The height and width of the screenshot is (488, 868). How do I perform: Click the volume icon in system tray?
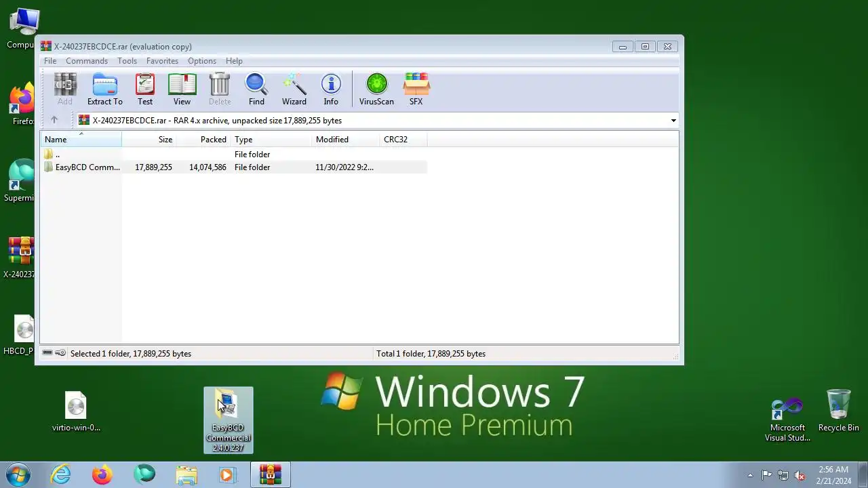point(800,475)
